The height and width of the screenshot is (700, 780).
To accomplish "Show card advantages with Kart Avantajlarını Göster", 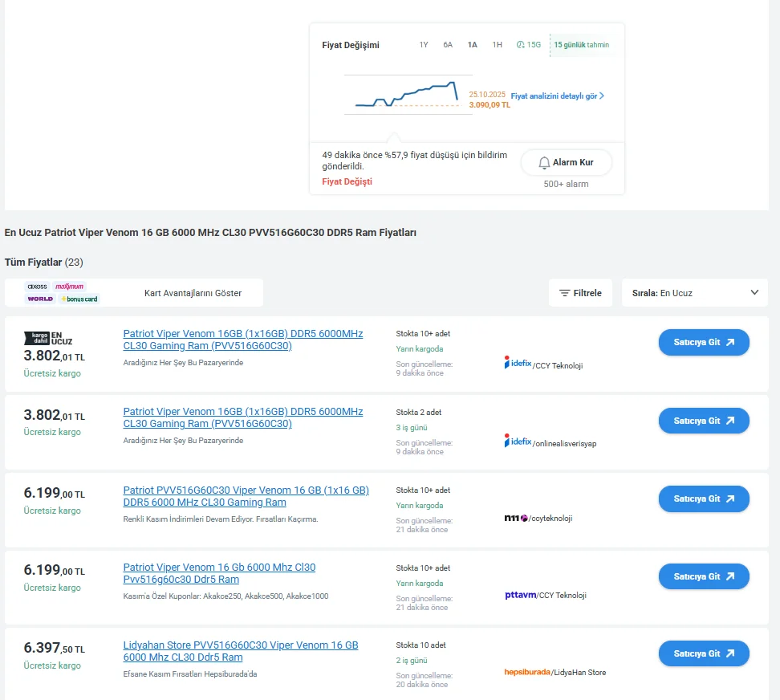I will click(193, 293).
